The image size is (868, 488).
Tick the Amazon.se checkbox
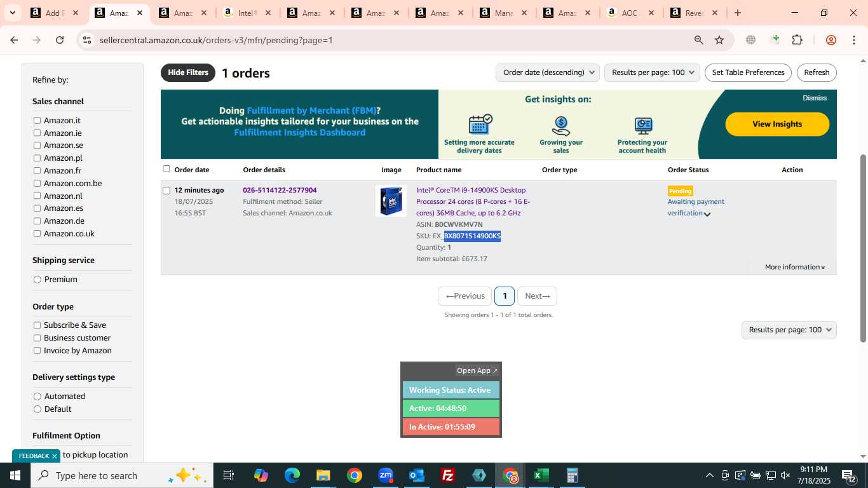pyautogui.click(x=37, y=145)
